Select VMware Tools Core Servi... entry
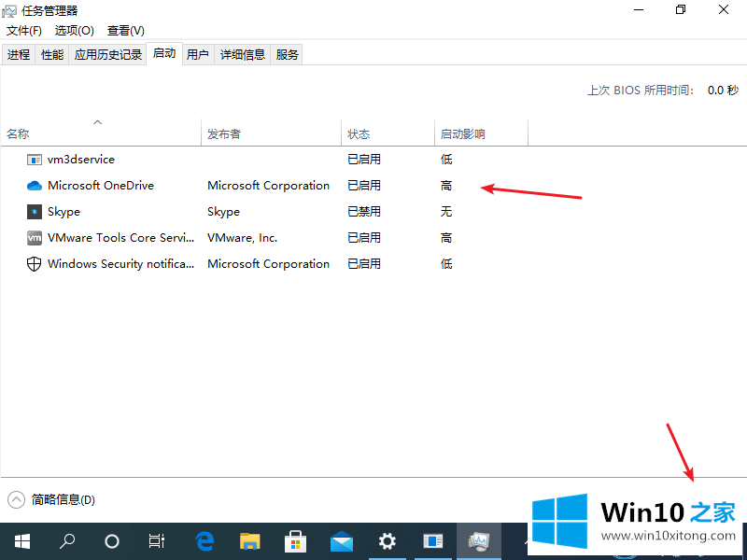Screen dimensions: 747x560 tap(121, 238)
